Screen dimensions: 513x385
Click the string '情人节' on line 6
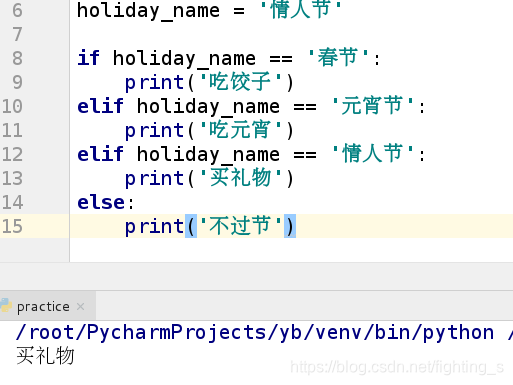pyautogui.click(x=301, y=9)
